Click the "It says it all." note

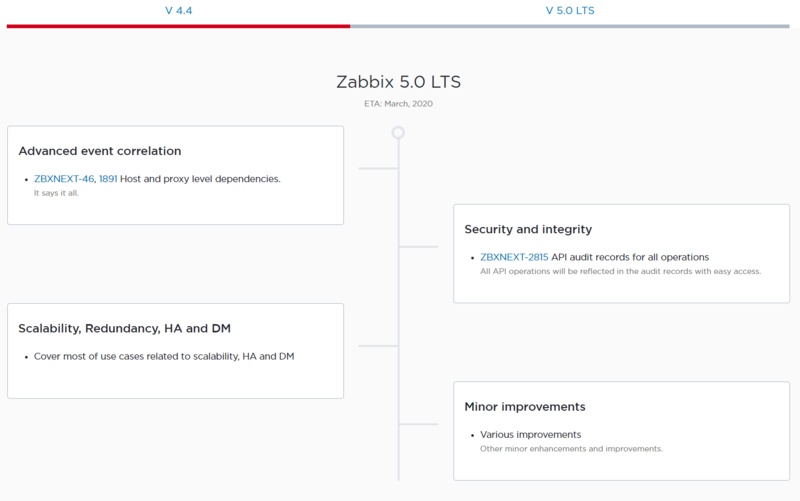pyautogui.click(x=56, y=193)
